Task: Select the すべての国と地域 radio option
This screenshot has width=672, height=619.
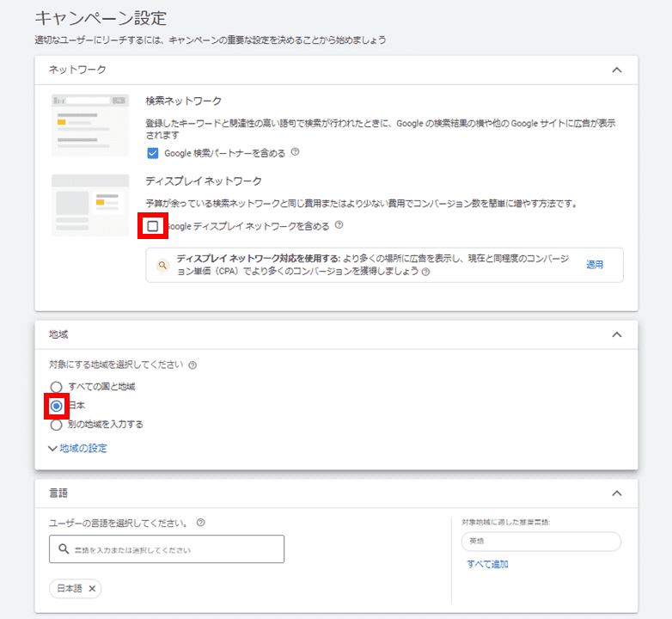Action: coord(57,387)
